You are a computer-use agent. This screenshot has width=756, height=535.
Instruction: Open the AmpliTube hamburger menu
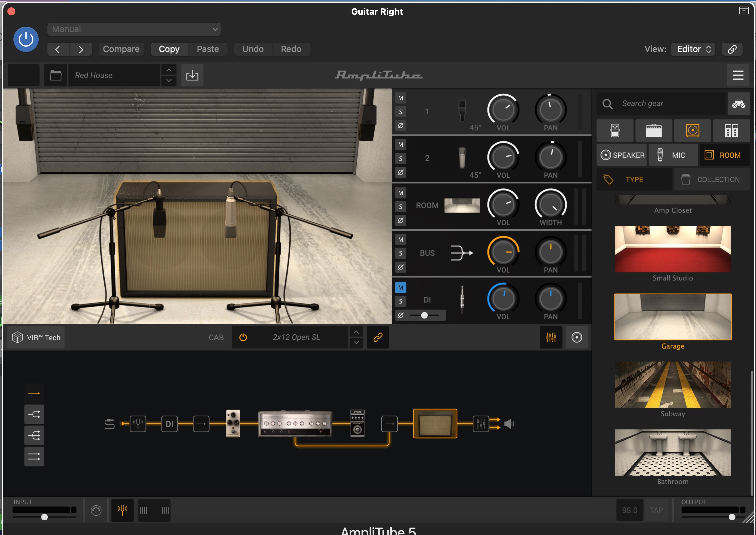click(738, 75)
